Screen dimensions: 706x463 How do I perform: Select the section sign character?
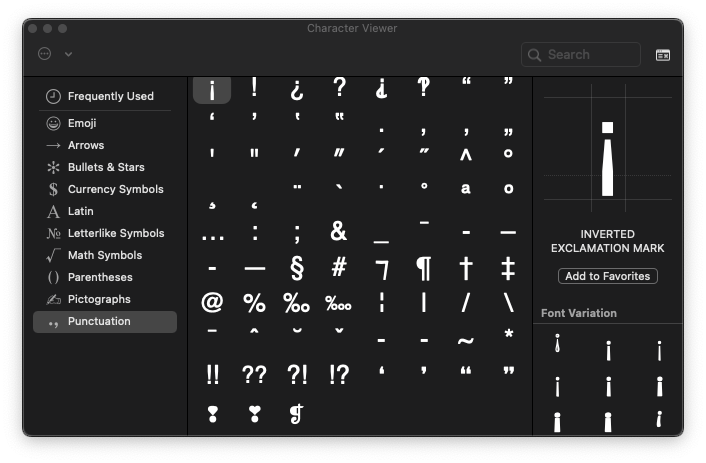(296, 268)
